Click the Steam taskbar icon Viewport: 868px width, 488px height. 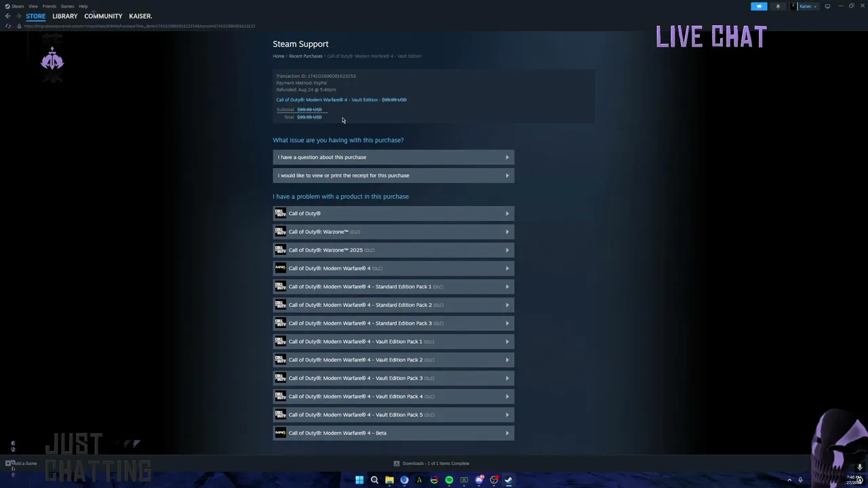point(509,480)
